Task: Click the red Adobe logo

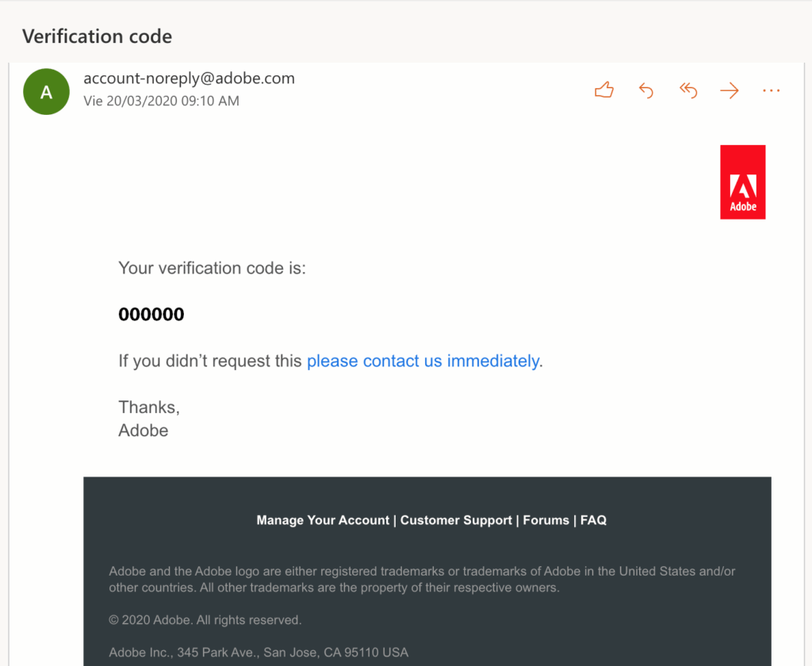Action: pyautogui.click(x=742, y=182)
